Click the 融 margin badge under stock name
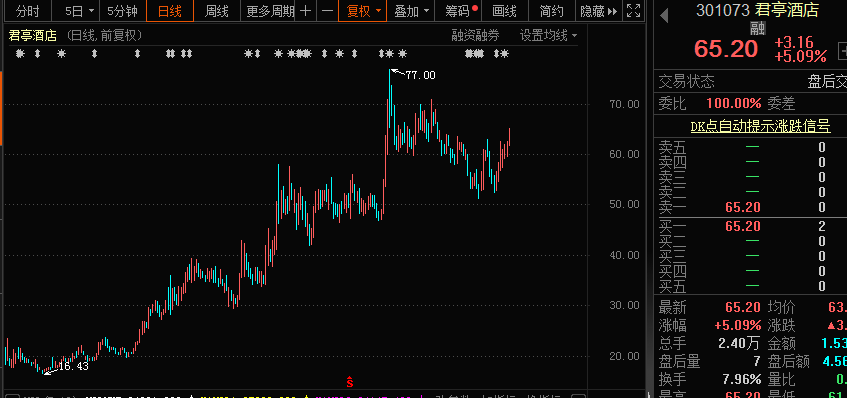 coord(757,29)
